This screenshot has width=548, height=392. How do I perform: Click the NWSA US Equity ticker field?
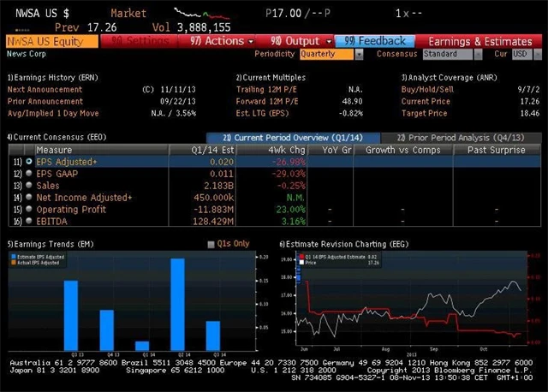point(52,42)
